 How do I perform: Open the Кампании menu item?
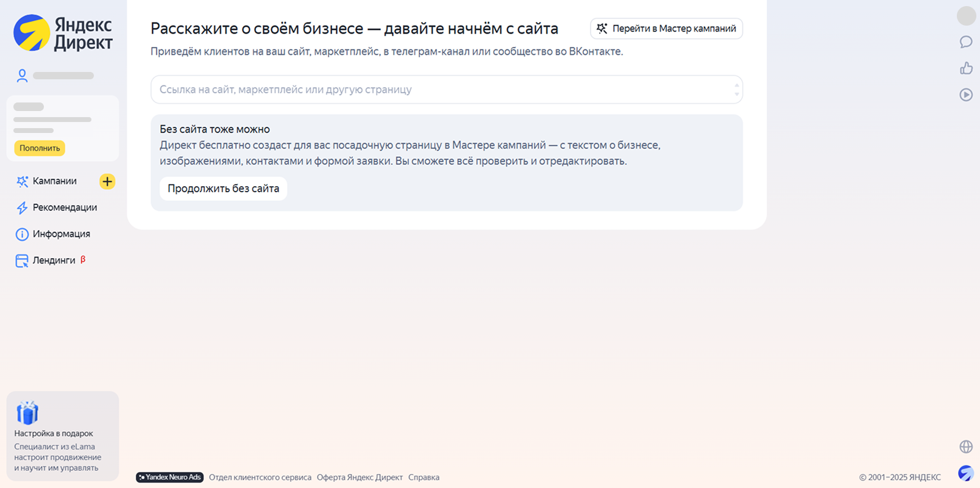tap(55, 181)
